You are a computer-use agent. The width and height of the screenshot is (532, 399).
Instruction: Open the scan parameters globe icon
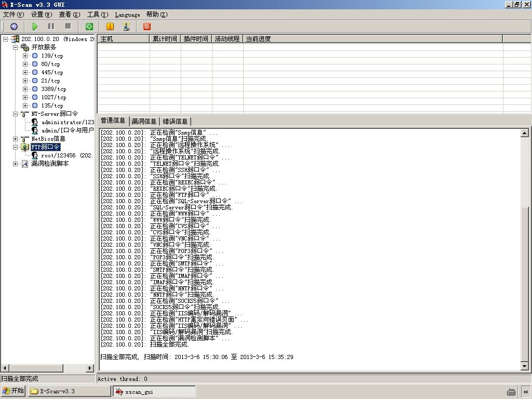(14, 26)
